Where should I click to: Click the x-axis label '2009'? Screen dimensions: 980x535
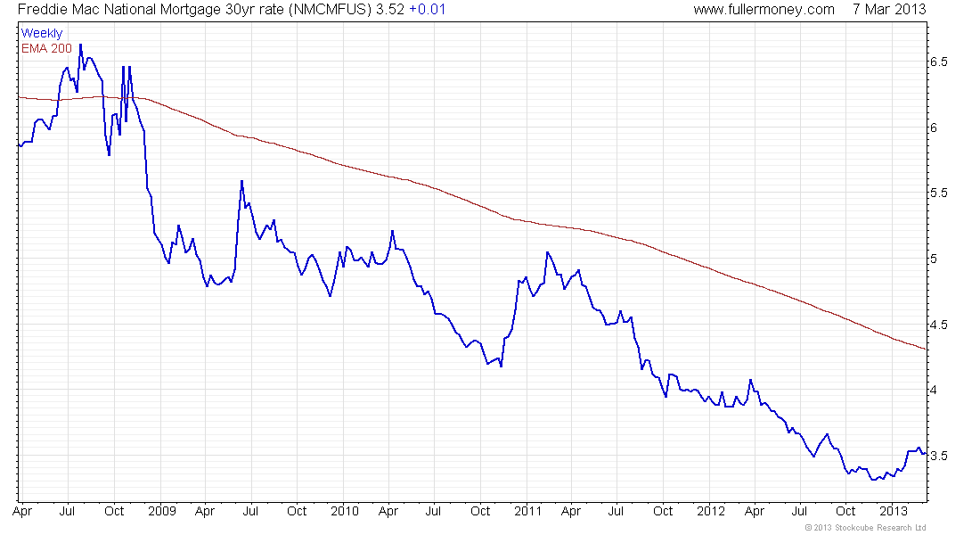click(162, 511)
